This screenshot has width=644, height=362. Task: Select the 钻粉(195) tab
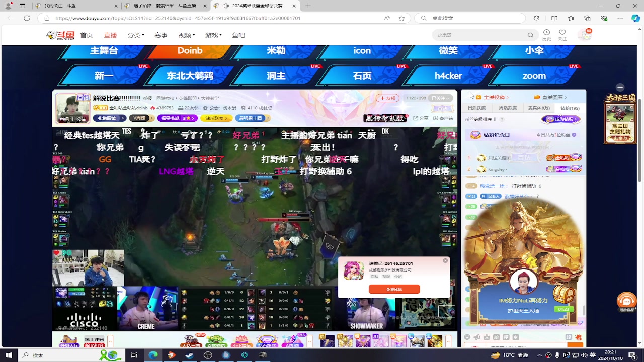(x=570, y=108)
